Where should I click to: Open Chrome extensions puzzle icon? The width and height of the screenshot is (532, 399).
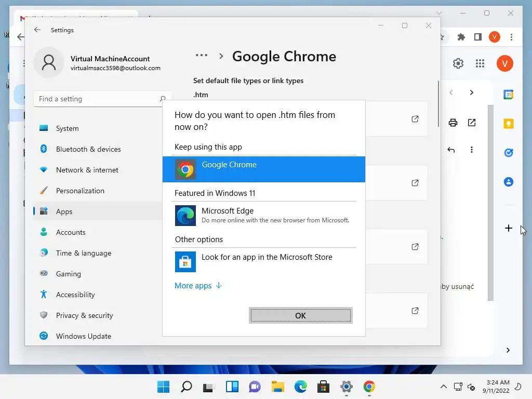461,37
